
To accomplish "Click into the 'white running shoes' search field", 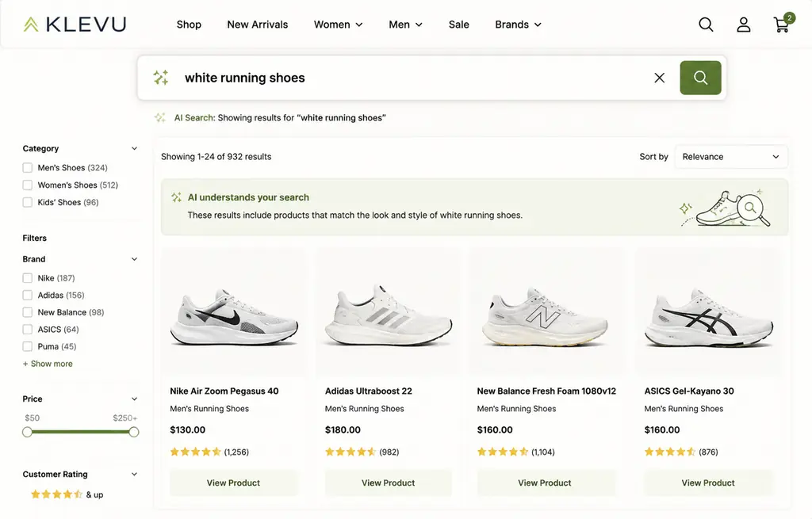I will 414,78.
